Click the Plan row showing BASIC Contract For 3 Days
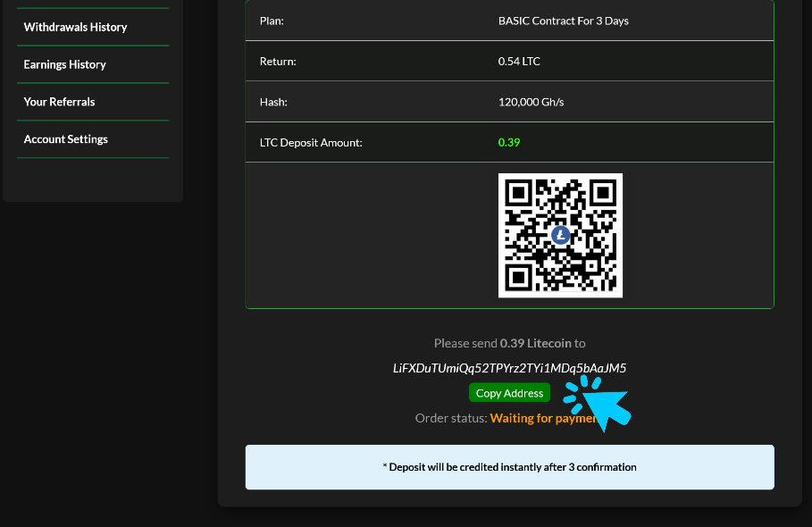812x527 pixels. 564,21
